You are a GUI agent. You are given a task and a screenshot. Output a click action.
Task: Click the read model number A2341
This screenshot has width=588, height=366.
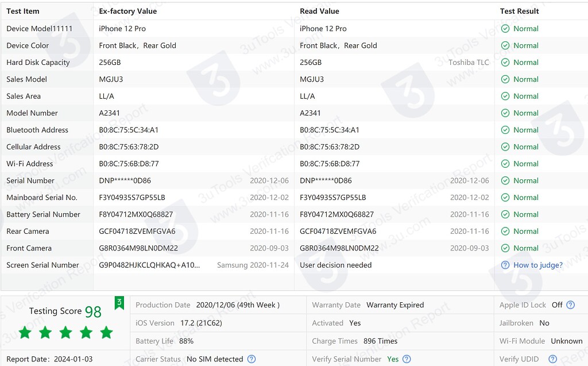coord(310,113)
